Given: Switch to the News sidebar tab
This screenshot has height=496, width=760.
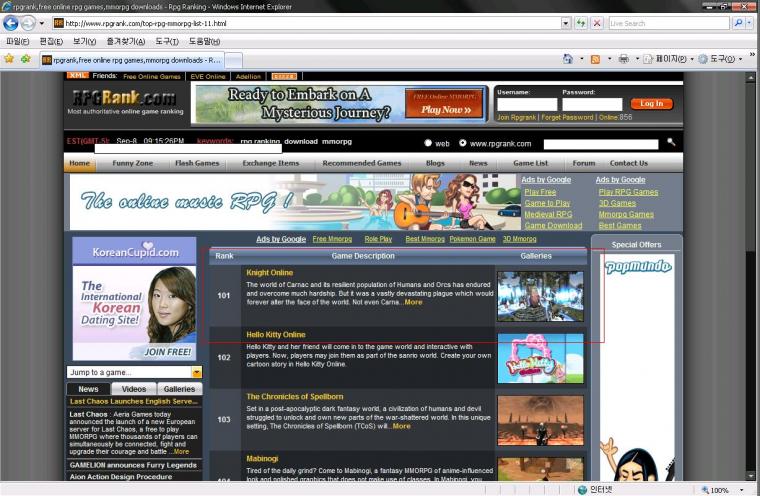Looking at the screenshot, I should (88, 389).
